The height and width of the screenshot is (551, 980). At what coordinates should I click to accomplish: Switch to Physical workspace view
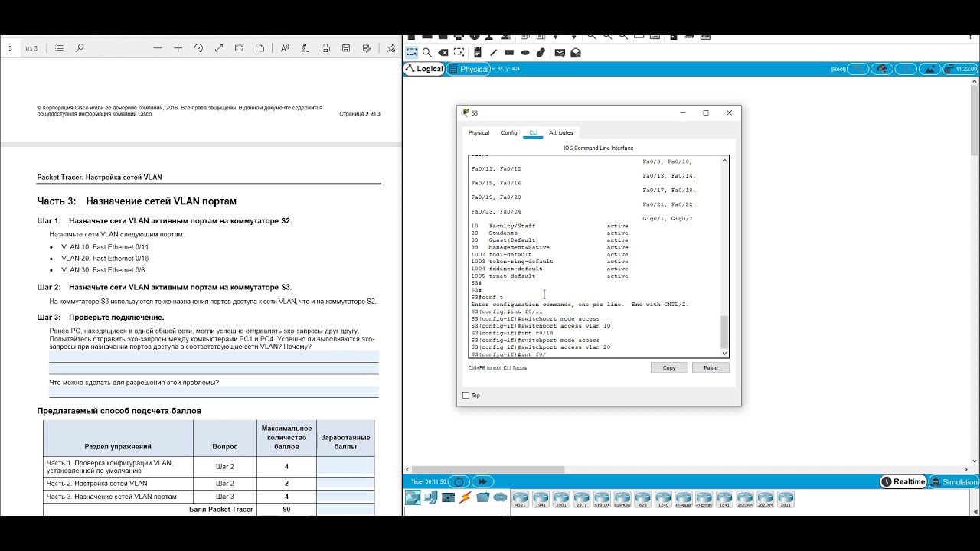tap(469, 69)
